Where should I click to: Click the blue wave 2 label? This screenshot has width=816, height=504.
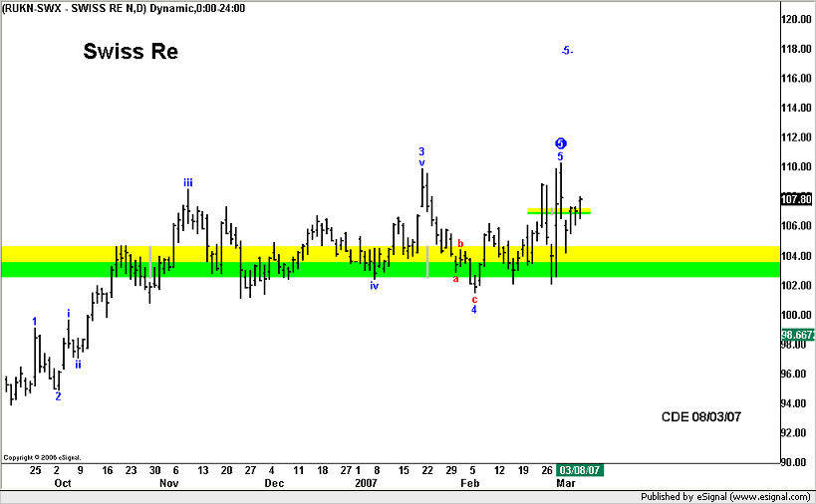[x=58, y=396]
